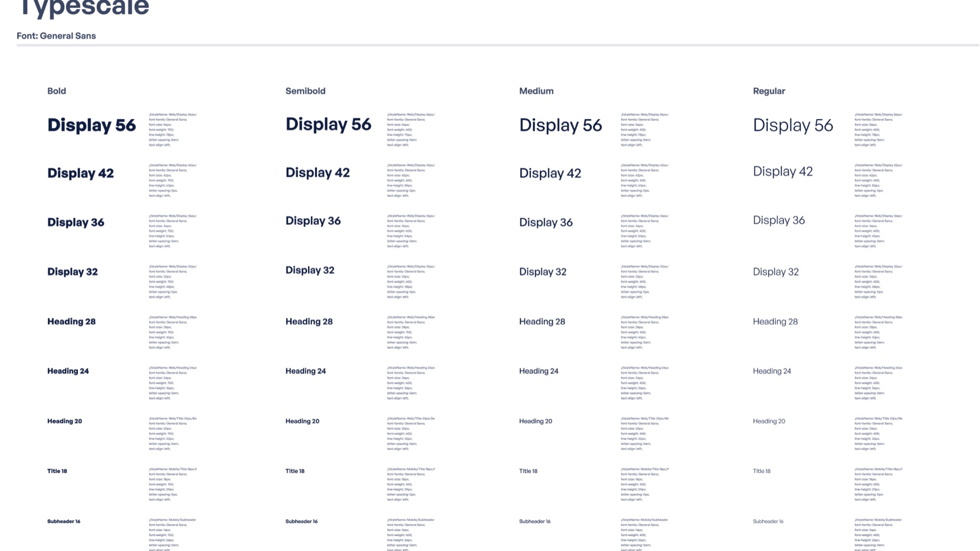Select Semibold 'Display 42' sample text
Image resolution: width=980 pixels, height=551 pixels.
coord(317,173)
